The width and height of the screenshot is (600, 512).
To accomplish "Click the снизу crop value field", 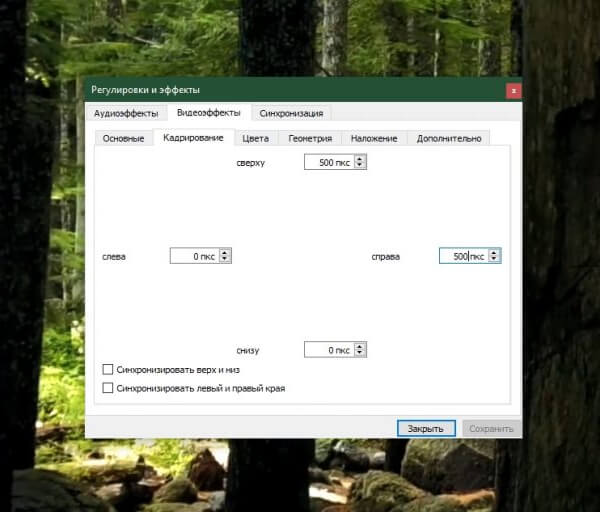I will (x=329, y=350).
